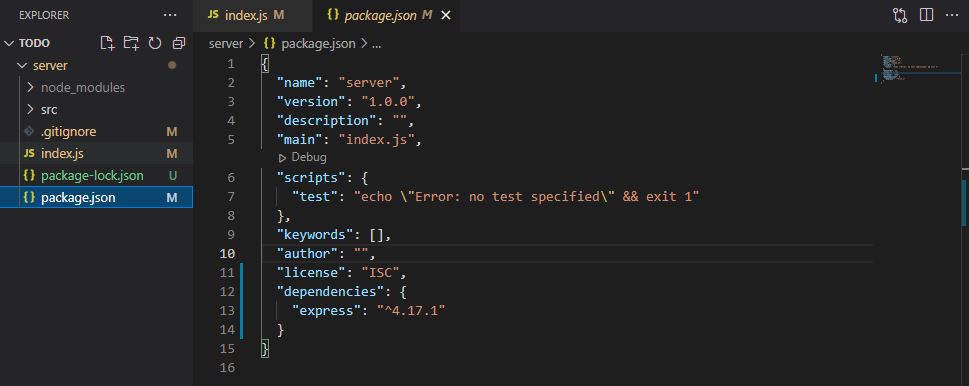The image size is (969, 386).
Task: Close the package.json tab
Action: [446, 15]
